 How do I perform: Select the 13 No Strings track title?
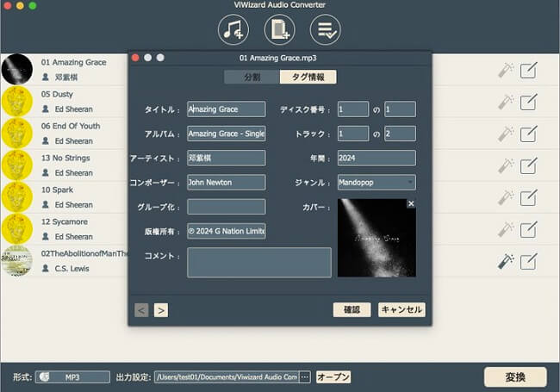coord(65,158)
